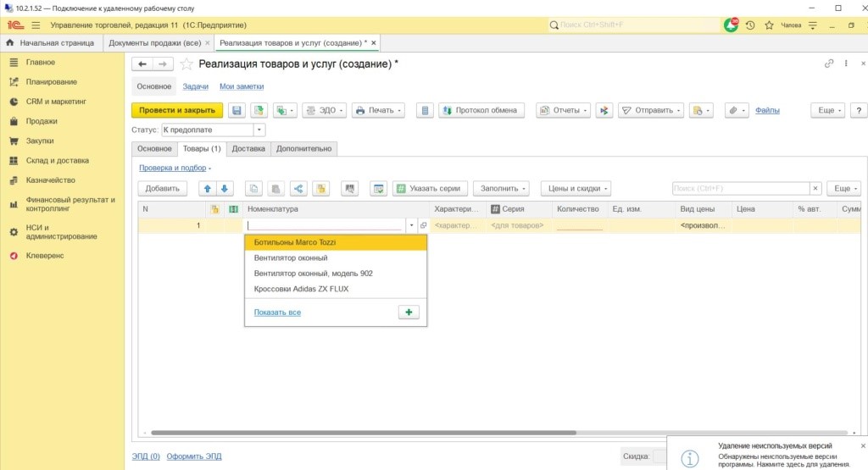Viewport: 868px width, 470px height.
Task: Mark form as favorite with title star
Action: [x=186, y=64]
